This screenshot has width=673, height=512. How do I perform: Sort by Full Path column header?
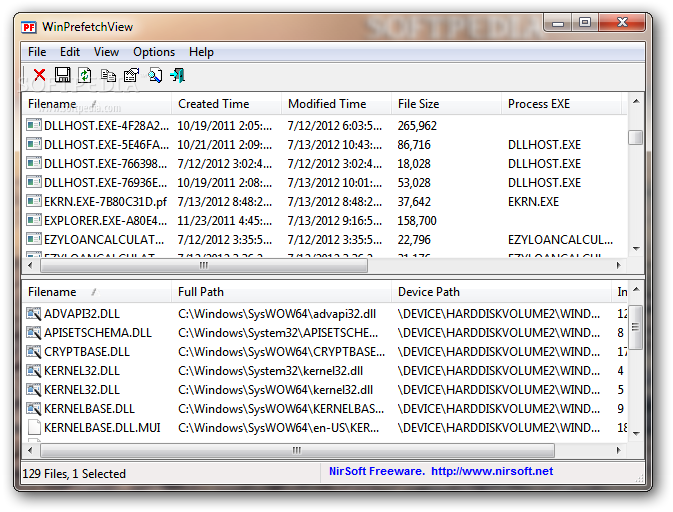[x=281, y=292]
